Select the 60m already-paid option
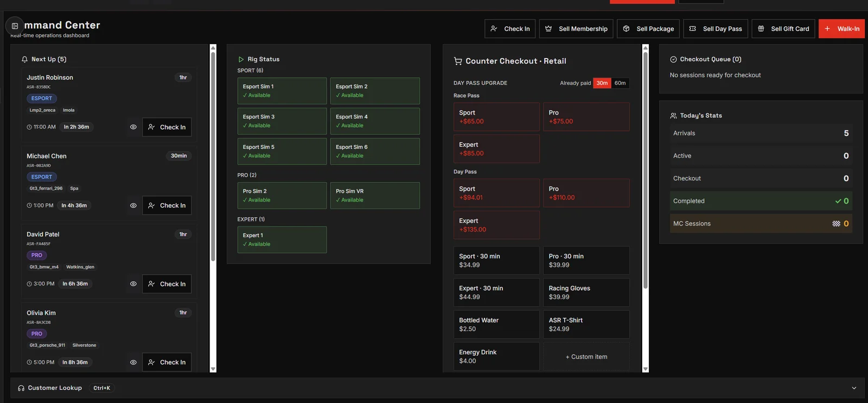The image size is (868, 403). click(x=620, y=83)
